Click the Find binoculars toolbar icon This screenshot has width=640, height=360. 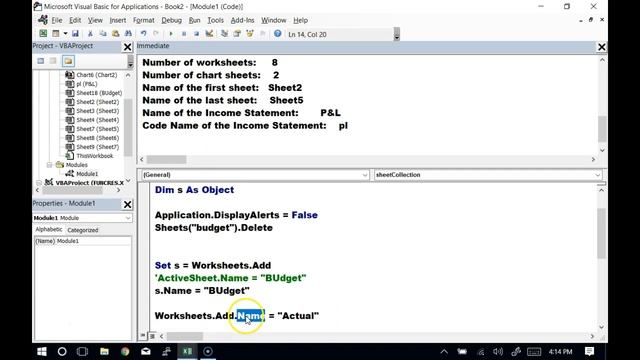128,34
